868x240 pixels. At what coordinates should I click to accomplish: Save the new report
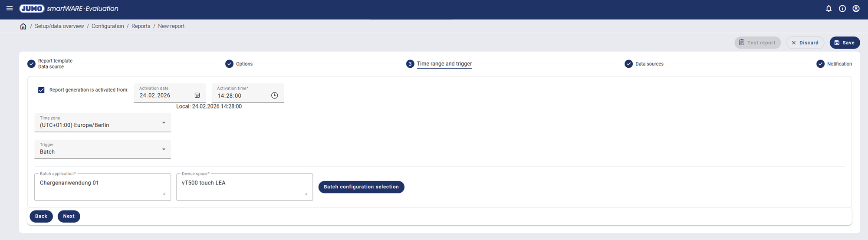pyautogui.click(x=845, y=43)
